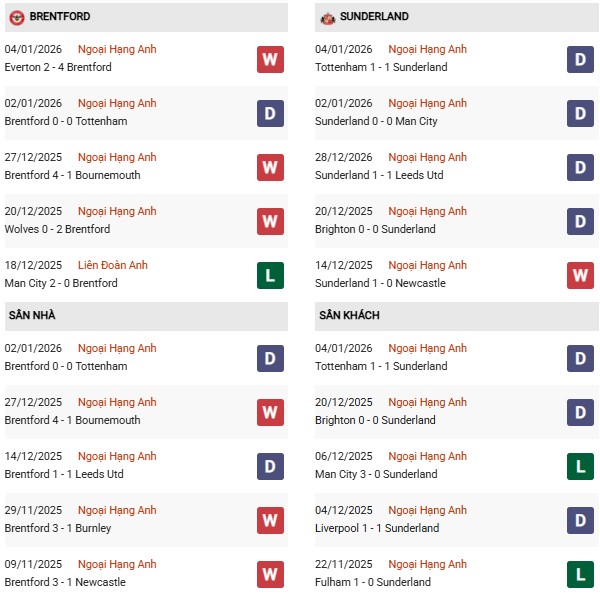Click L badge beside Fulham 1 - 0 Sunderland
Screen dimensions: 600x593
click(580, 574)
